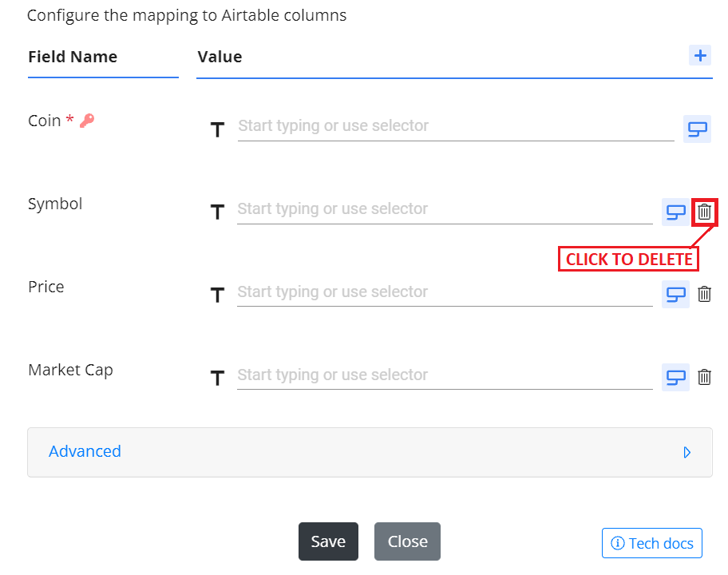
Task: Toggle the text type icon for Symbol
Action: [x=217, y=212]
